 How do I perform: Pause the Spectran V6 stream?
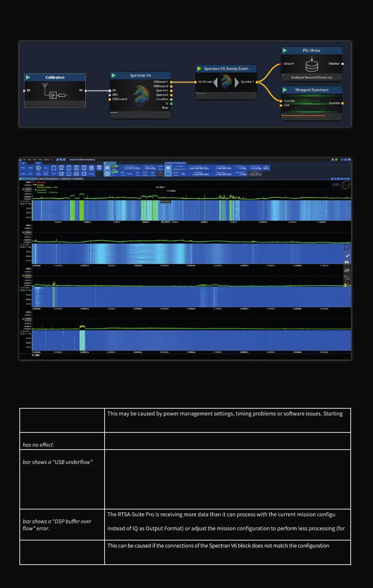pos(107,168)
